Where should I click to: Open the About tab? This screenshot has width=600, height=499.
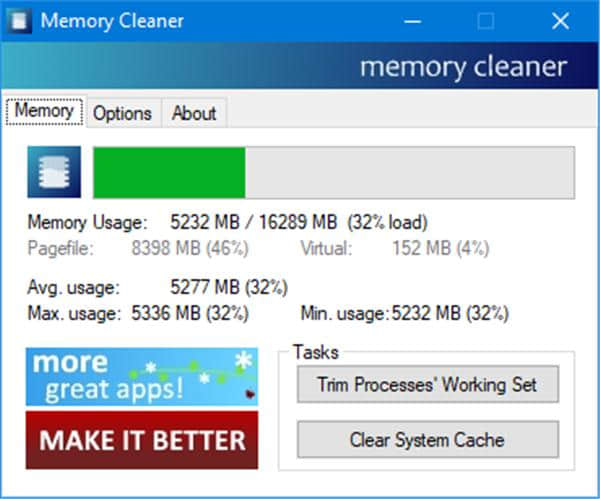click(x=194, y=113)
